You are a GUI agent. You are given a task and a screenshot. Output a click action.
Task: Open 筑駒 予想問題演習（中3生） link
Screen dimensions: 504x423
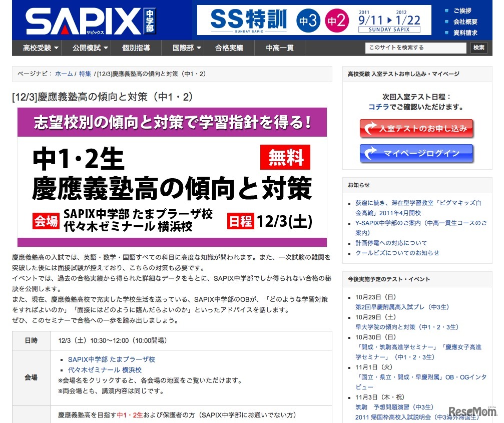tap(394, 407)
